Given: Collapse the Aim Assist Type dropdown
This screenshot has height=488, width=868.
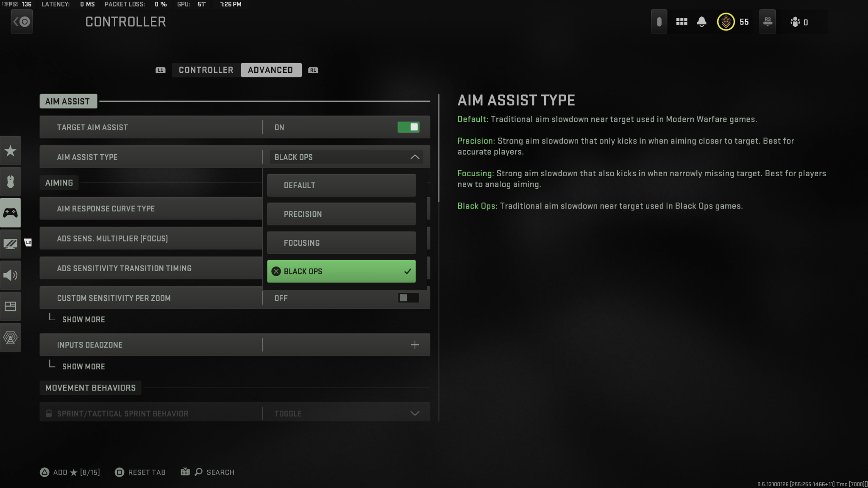Looking at the screenshot, I should (415, 157).
